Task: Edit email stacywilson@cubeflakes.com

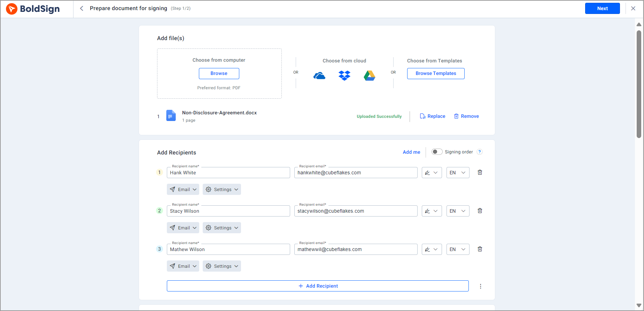Action: pos(356,211)
